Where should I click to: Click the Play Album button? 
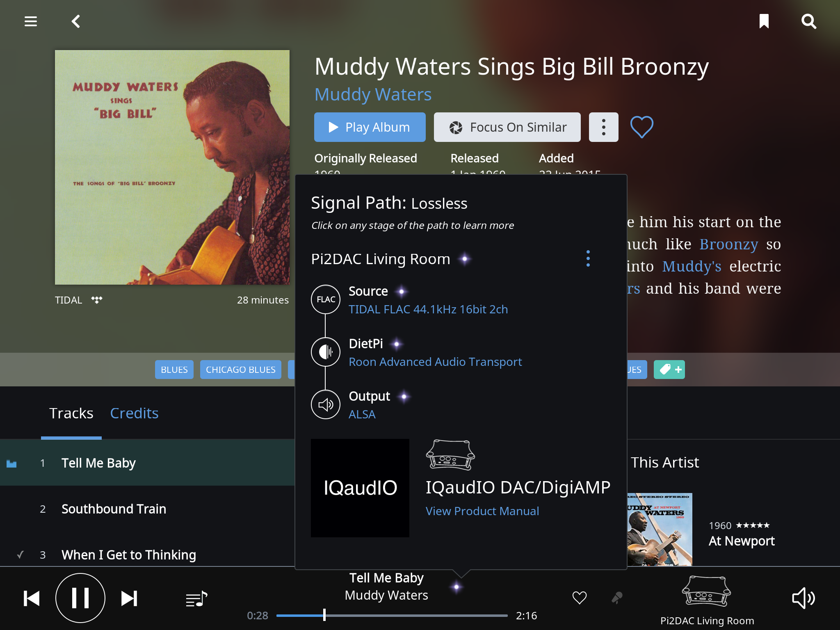tap(370, 127)
